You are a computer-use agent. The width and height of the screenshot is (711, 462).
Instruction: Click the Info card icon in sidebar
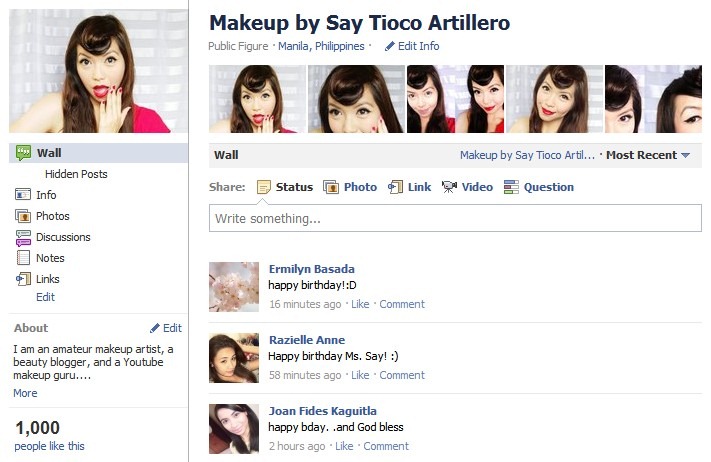23,195
